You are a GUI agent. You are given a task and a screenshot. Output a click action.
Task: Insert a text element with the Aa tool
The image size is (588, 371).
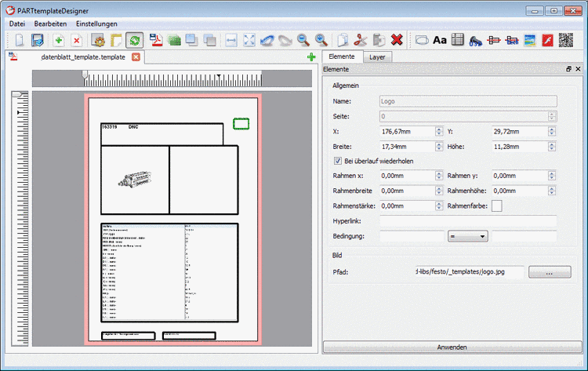(440, 40)
